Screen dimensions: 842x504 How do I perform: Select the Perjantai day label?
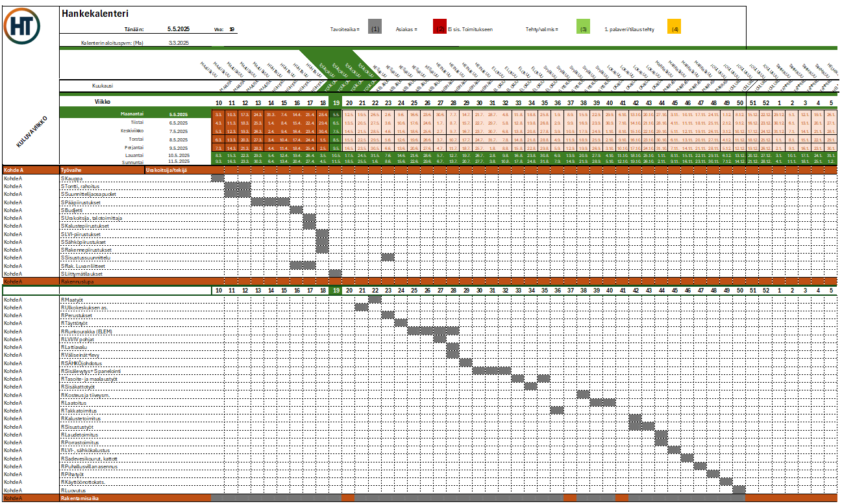tap(133, 147)
